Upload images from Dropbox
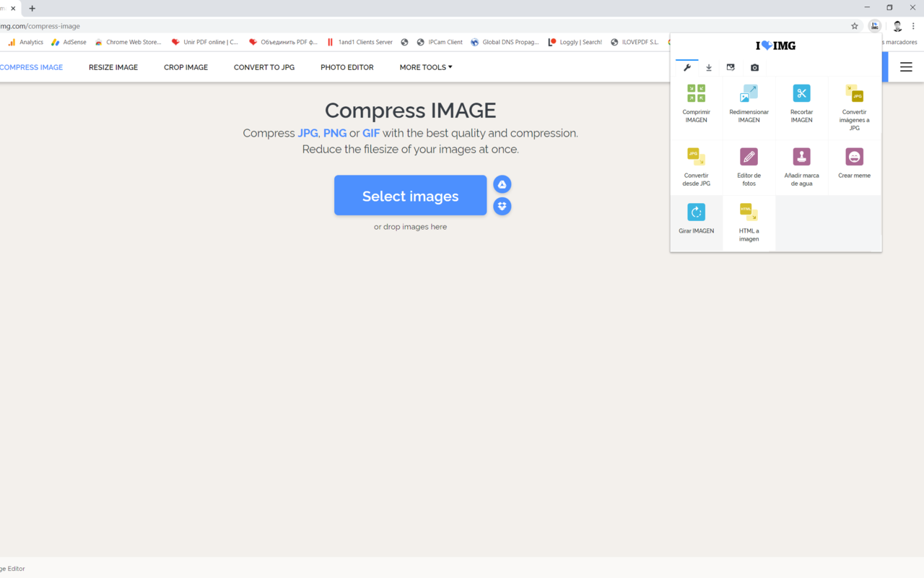Viewport: 924px width, 578px height. [x=502, y=206]
